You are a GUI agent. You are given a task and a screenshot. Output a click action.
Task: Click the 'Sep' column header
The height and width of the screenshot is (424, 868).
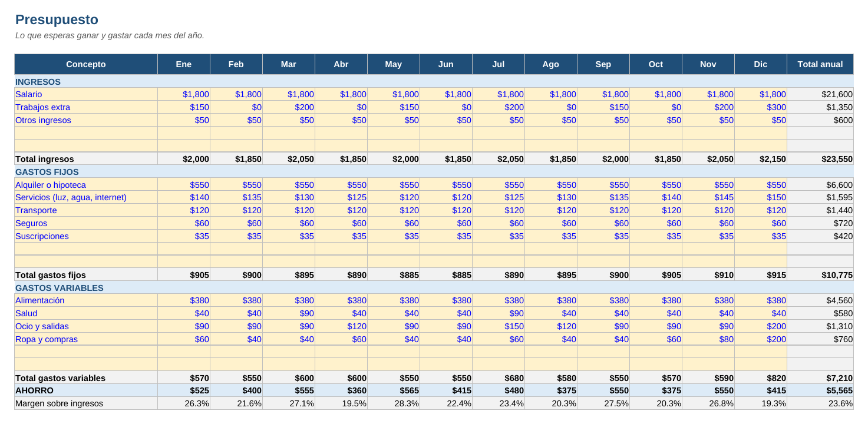(x=603, y=64)
